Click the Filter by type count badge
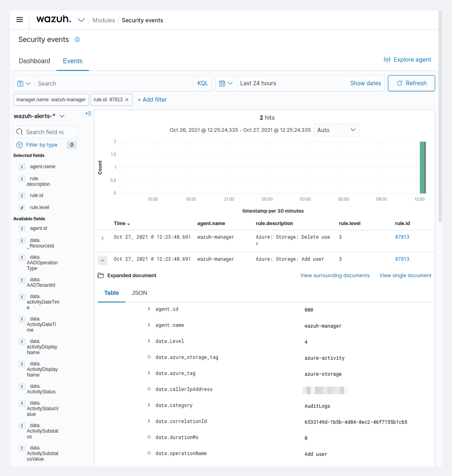Image resolution: width=452 pixels, height=476 pixels. [x=72, y=145]
